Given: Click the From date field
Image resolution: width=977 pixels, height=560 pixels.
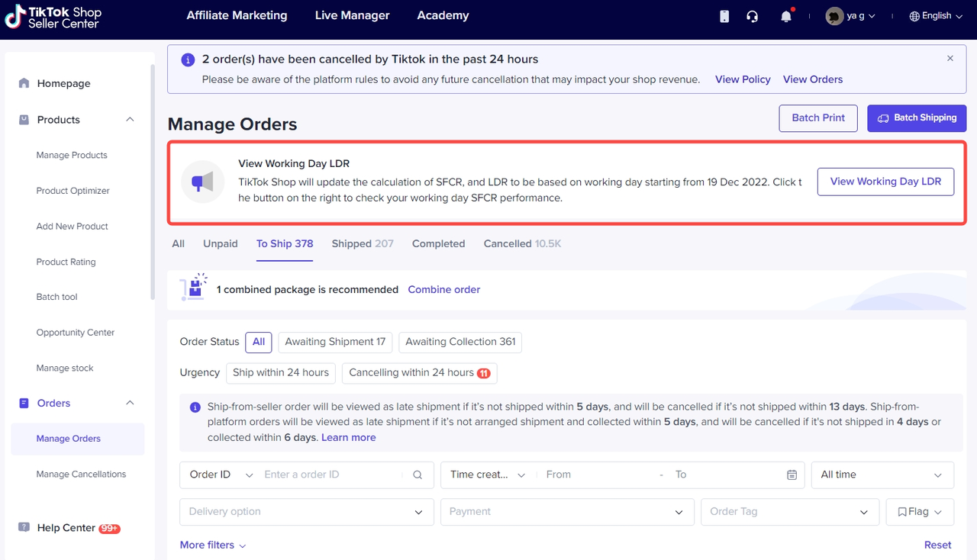Looking at the screenshot, I should pos(596,475).
